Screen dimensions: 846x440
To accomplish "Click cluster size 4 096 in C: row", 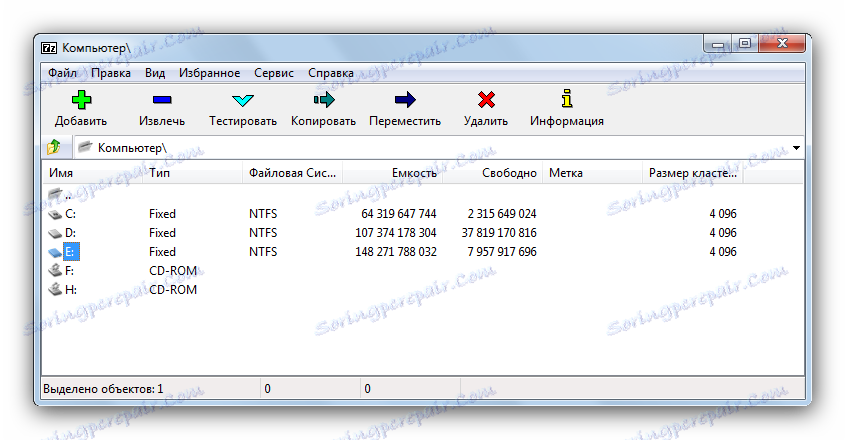I will pyautogui.click(x=723, y=214).
